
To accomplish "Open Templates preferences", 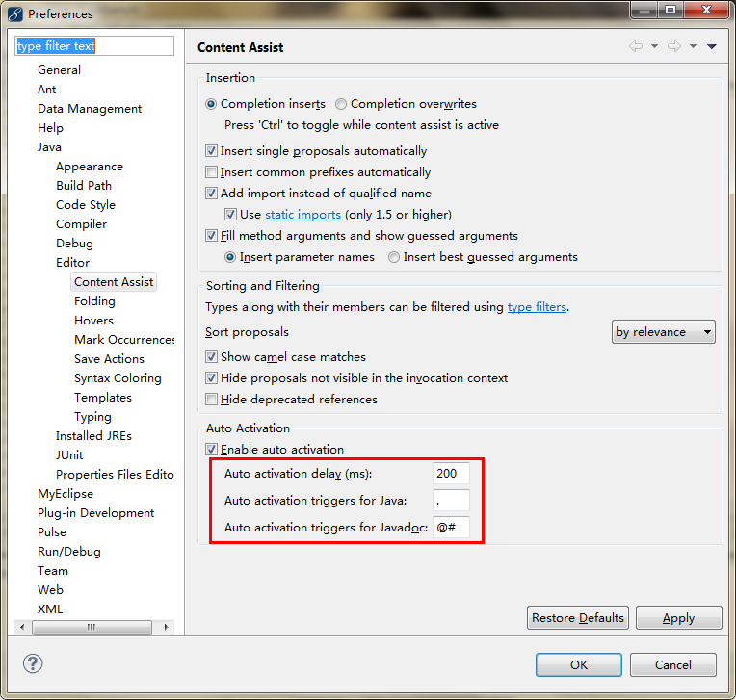I will (103, 398).
